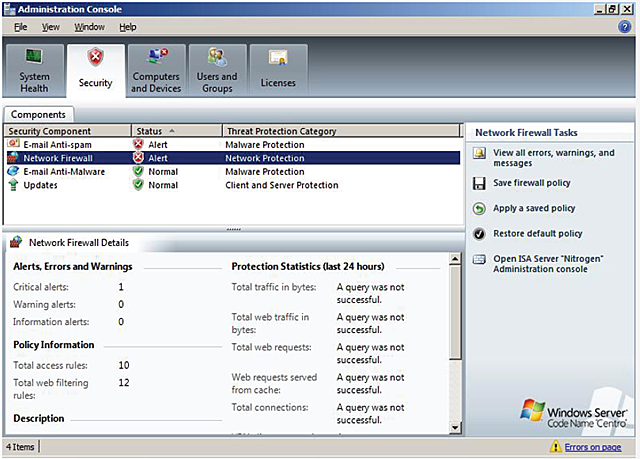The width and height of the screenshot is (640, 459).
Task: Click E-mail Anti-Malware green Normal shield
Action: click(x=138, y=171)
